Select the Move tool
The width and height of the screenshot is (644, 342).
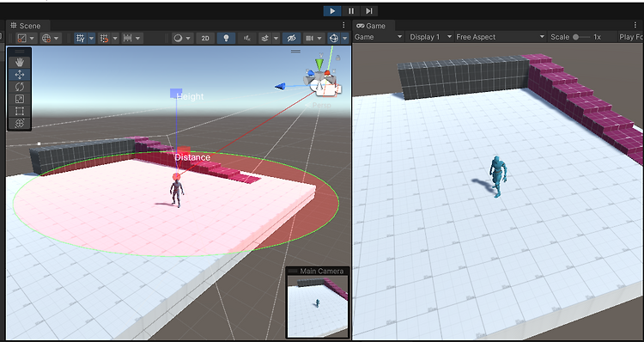19,75
